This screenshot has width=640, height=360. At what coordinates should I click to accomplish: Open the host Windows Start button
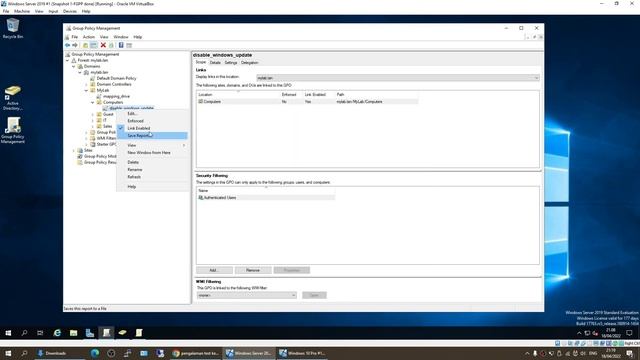tap(8, 353)
